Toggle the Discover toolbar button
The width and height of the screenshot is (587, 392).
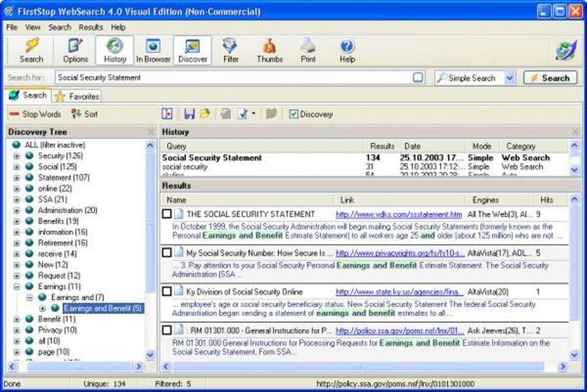(192, 50)
